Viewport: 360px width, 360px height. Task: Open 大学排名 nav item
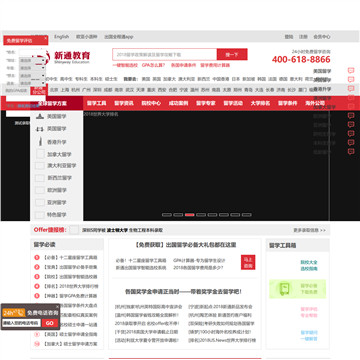[260, 103]
